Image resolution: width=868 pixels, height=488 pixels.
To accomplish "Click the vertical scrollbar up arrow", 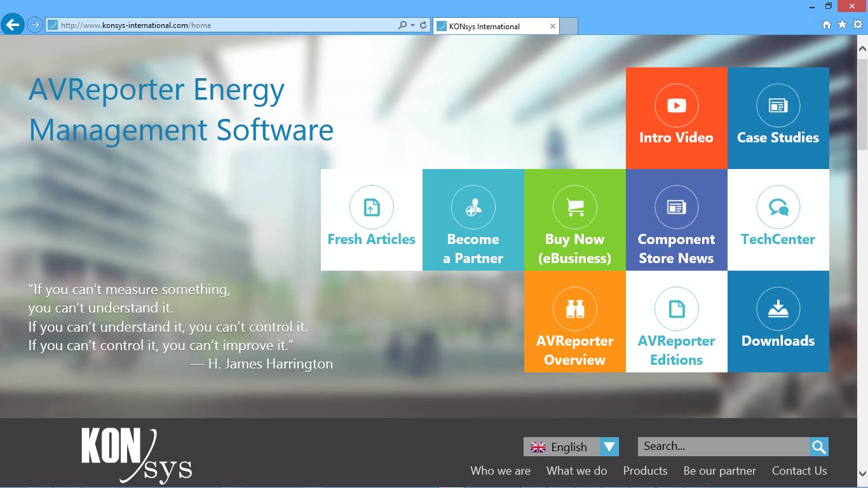I will [862, 48].
